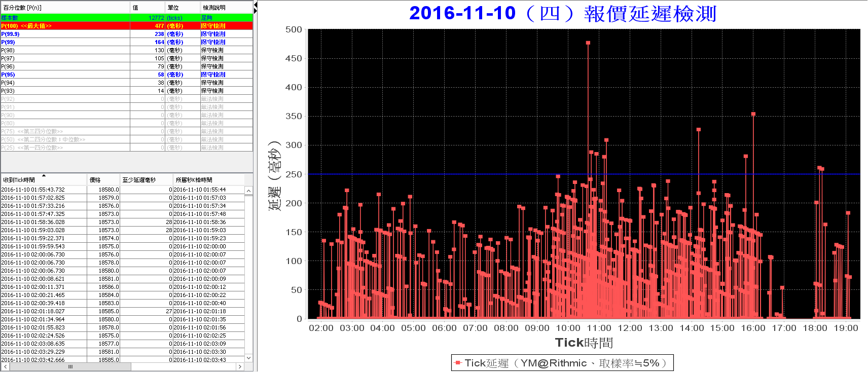Select the P(95) percentile row
The image size is (868, 372).
(x=127, y=75)
